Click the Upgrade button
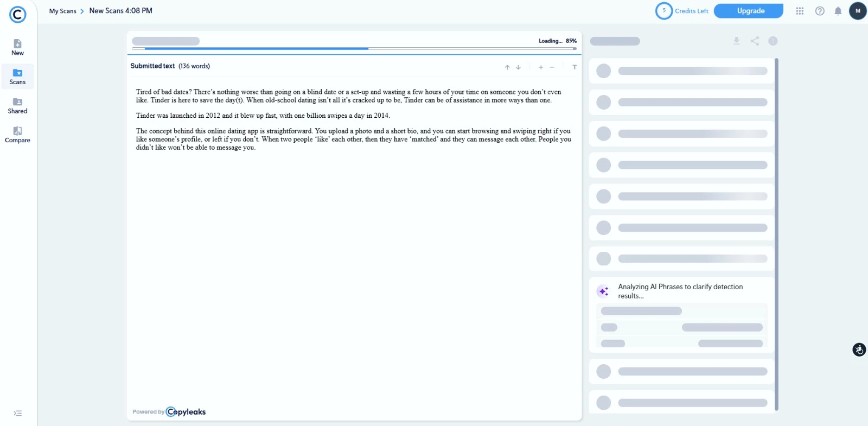868x426 pixels. [749, 11]
